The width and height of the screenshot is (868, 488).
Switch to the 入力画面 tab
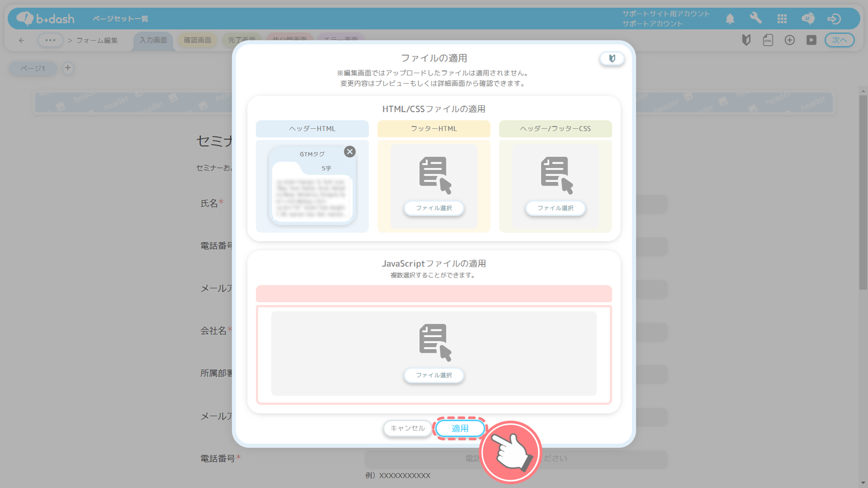[x=153, y=40]
